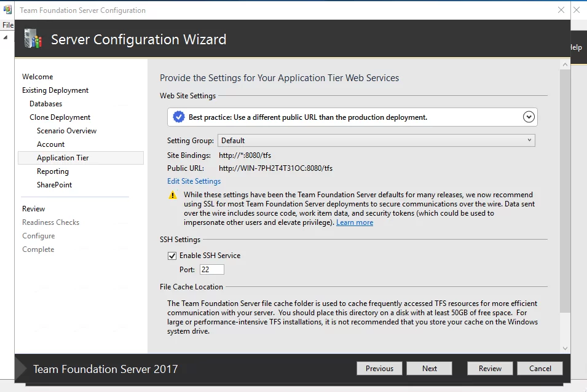Click the SSH Port input field
Image resolution: width=587 pixels, height=392 pixels.
pos(212,270)
